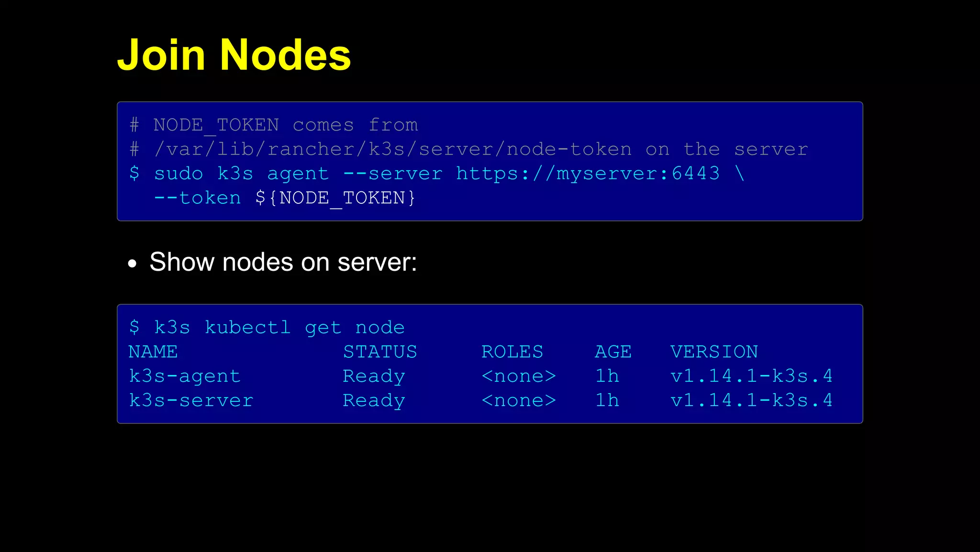
Task: Click 1h age in k3s-agent row
Action: coord(607,376)
